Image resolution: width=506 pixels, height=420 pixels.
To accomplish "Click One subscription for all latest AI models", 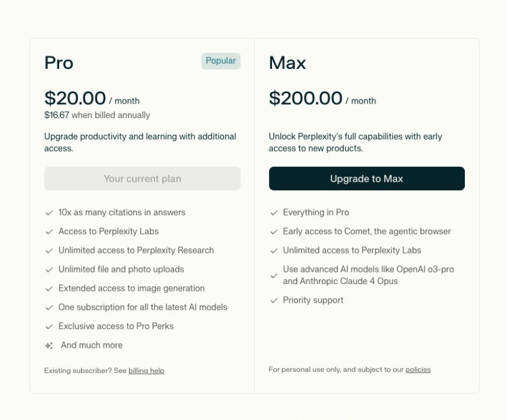I will point(142,307).
